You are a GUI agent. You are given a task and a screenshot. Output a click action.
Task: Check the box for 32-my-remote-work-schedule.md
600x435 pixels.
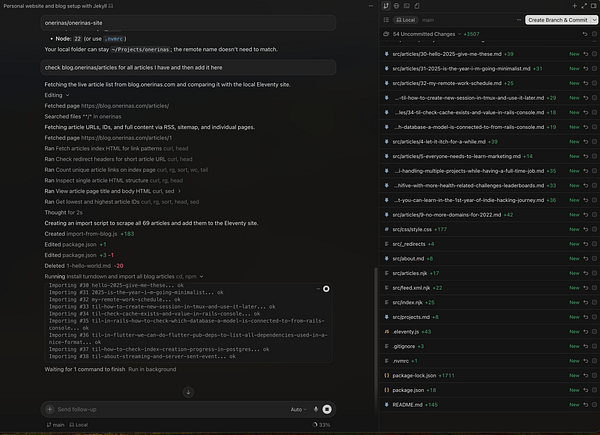pyautogui.click(x=595, y=83)
